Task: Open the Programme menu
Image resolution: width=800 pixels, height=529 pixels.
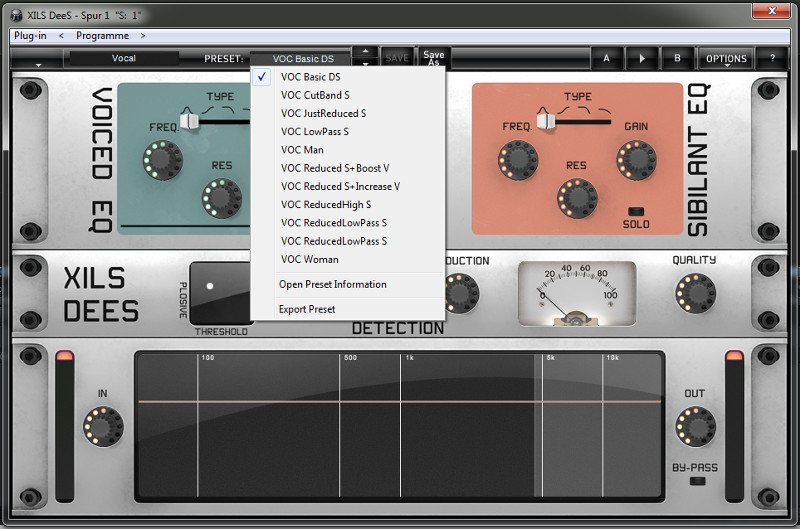Action: pos(102,36)
